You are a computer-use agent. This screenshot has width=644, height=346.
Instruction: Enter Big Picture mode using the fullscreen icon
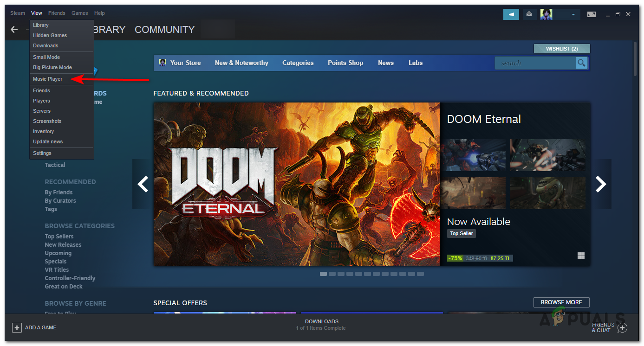592,14
